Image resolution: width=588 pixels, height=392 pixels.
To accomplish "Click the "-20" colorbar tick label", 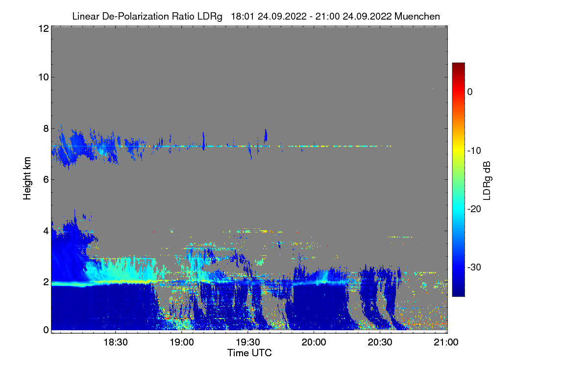I will coord(475,209).
